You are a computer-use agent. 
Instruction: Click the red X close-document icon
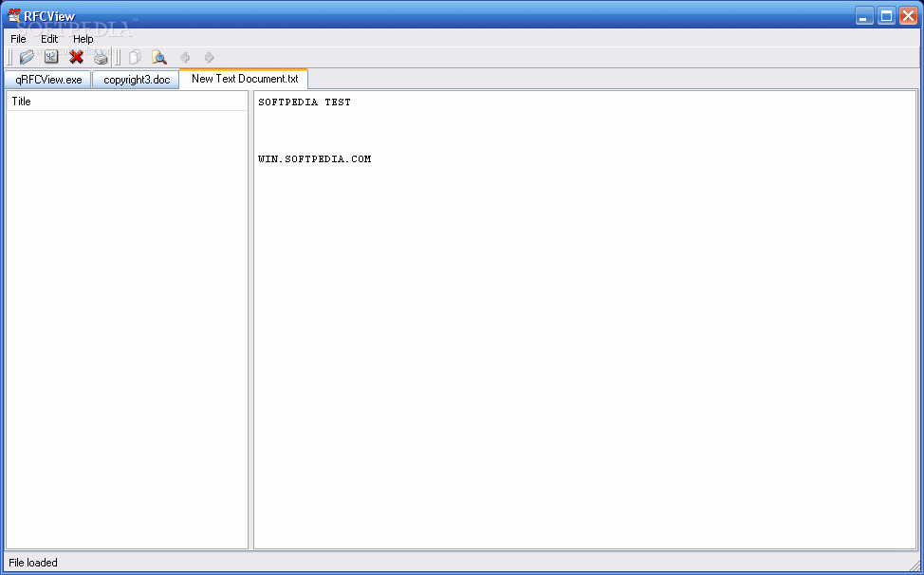tap(76, 57)
